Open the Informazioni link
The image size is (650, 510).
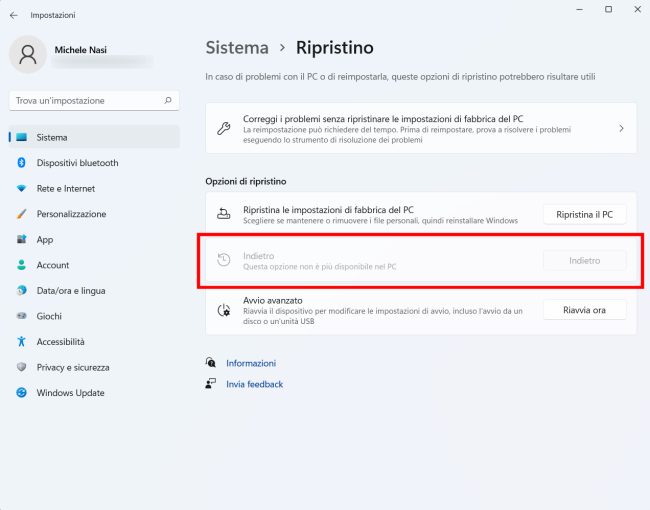tap(251, 363)
